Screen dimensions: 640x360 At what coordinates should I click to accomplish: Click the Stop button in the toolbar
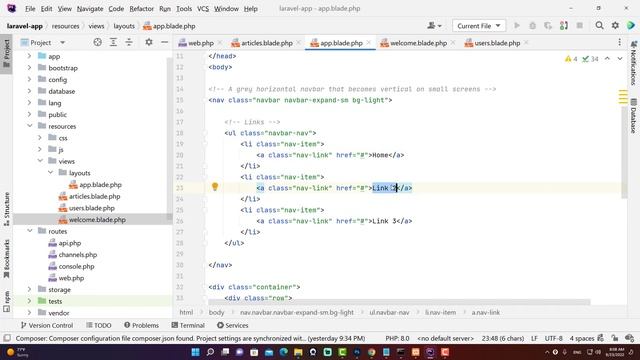(x=580, y=26)
